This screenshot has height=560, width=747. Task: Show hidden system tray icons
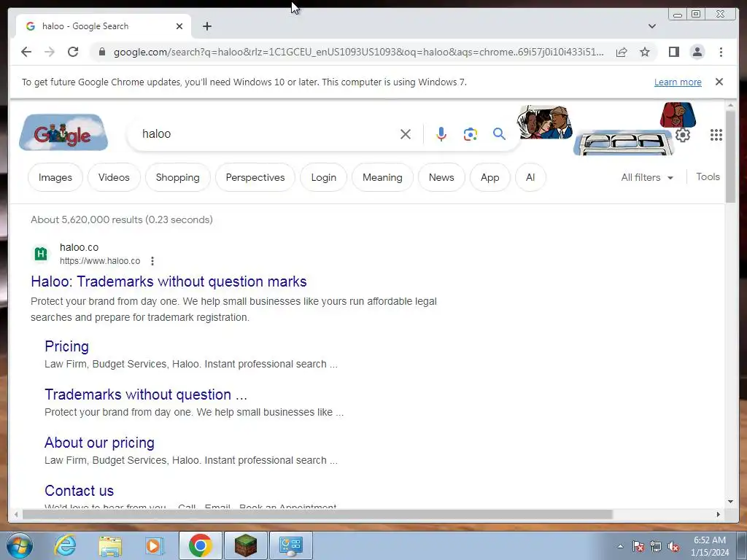click(620, 546)
